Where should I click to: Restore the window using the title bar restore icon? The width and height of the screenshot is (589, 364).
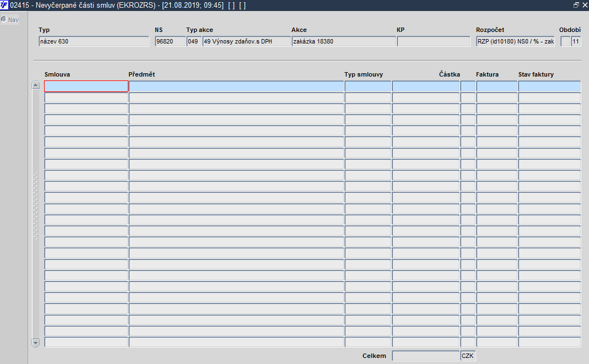[576, 6]
